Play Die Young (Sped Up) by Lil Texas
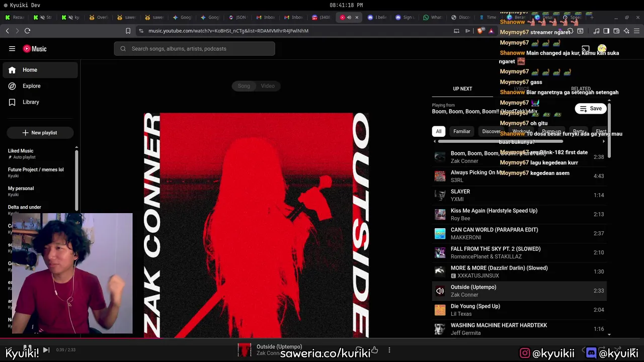 point(519,310)
